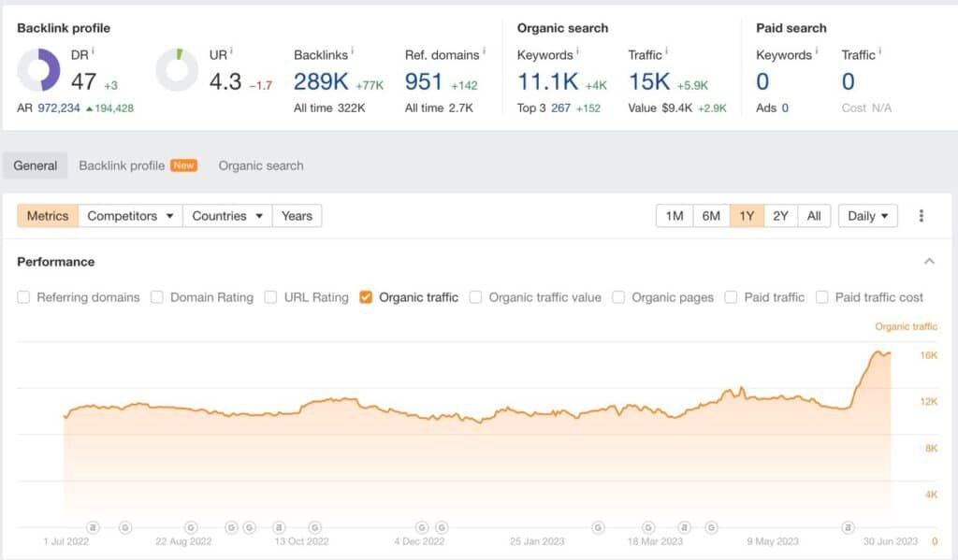Click the DR value 47
Screen dimensions: 958x560
83,81
